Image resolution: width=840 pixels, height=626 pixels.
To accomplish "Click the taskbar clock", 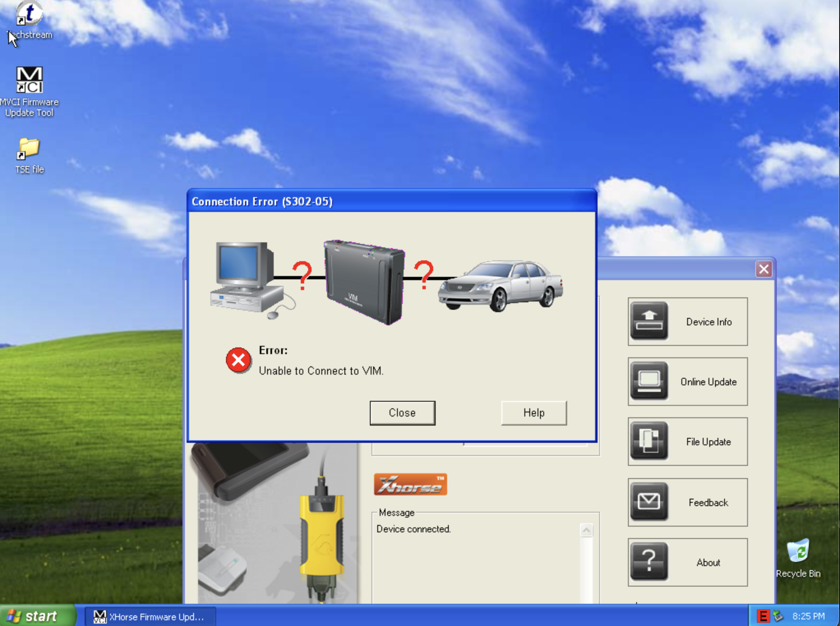I will (808, 616).
